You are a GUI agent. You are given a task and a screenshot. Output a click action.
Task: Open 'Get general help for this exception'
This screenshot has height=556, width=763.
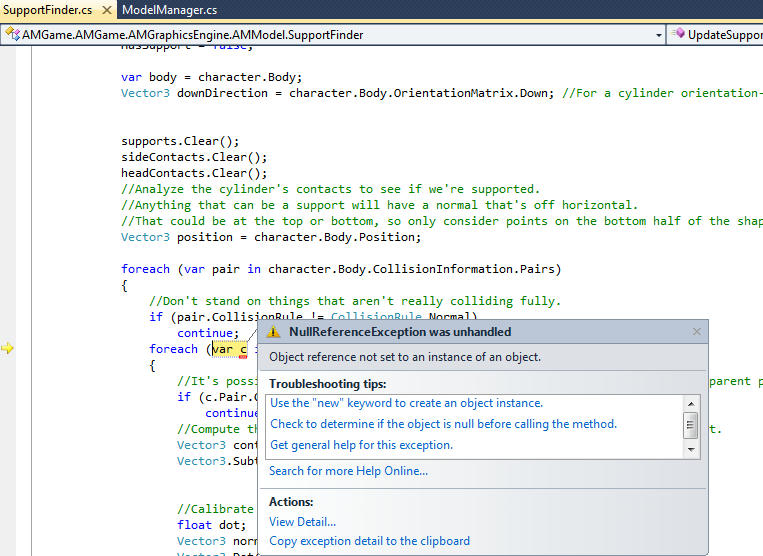[x=362, y=445]
